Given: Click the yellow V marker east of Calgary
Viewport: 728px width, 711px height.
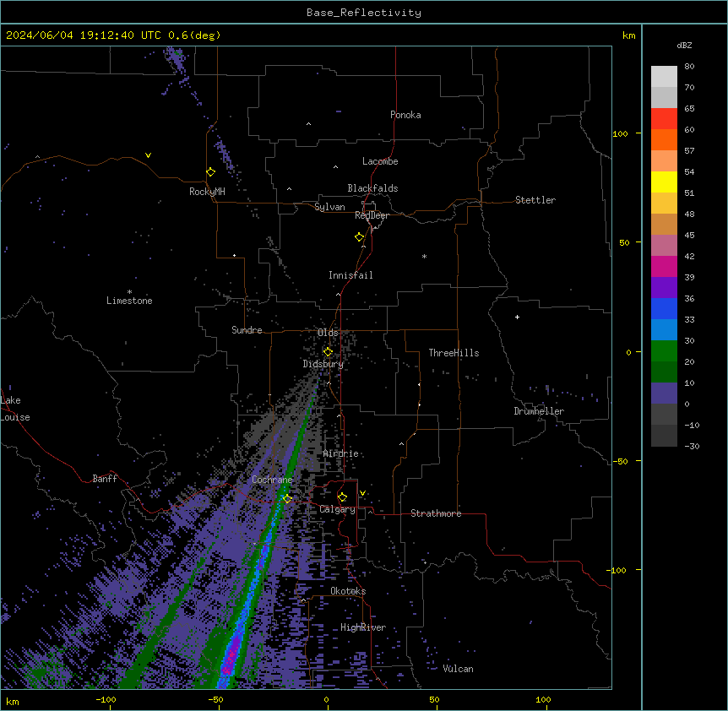Looking at the screenshot, I should pos(362,493).
